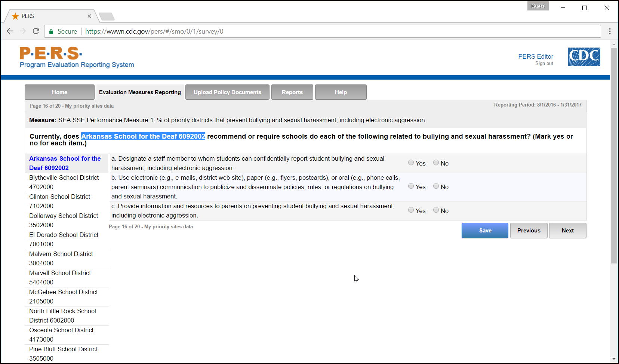Select McGehee School District 2105000
The image size is (619, 364).
tap(67, 297)
